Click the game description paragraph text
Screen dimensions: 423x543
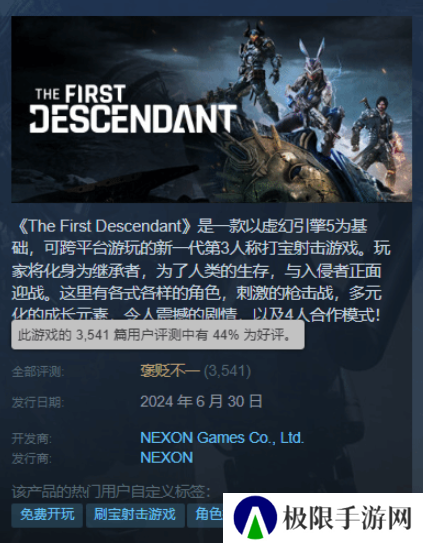point(201,270)
